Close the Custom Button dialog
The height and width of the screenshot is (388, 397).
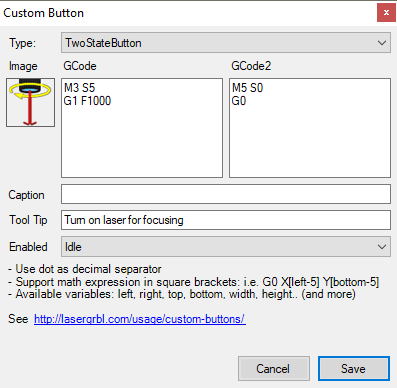[x=386, y=13]
